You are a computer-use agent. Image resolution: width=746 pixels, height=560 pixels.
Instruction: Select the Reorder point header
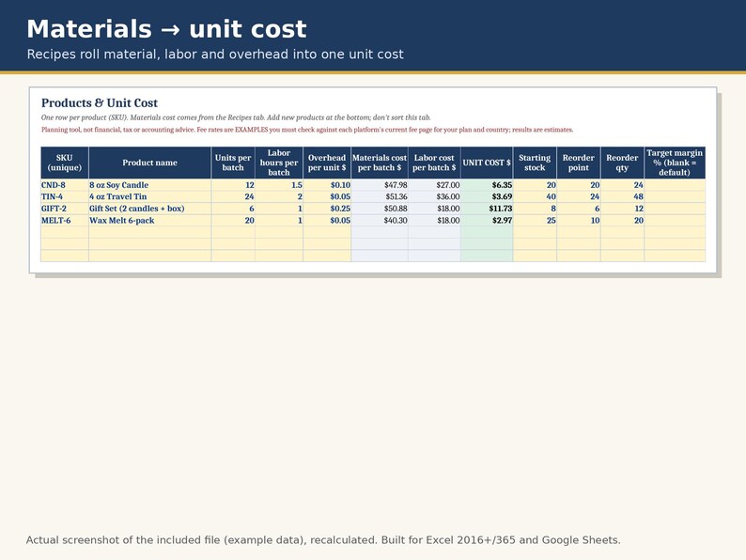coord(579,163)
